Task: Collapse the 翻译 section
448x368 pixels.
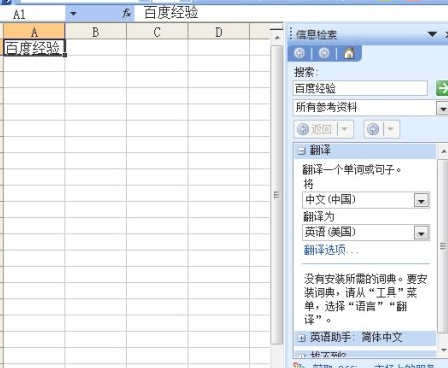Action: point(302,151)
